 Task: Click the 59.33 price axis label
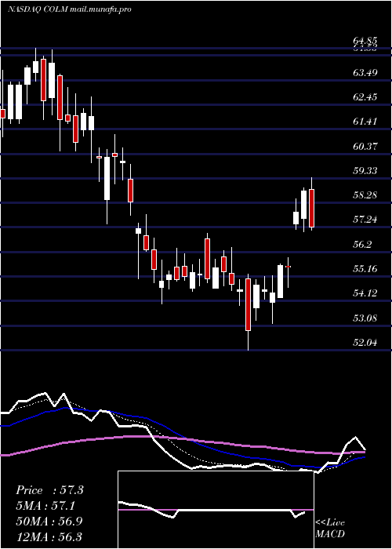tap(365, 170)
